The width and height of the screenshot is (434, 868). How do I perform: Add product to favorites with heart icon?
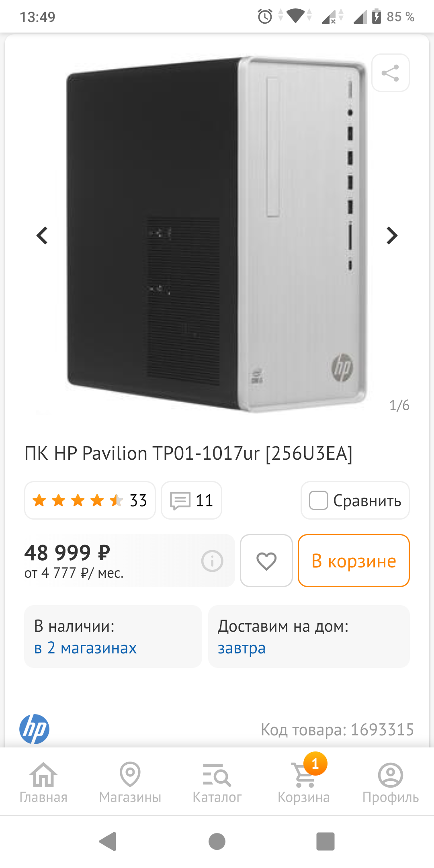click(266, 561)
